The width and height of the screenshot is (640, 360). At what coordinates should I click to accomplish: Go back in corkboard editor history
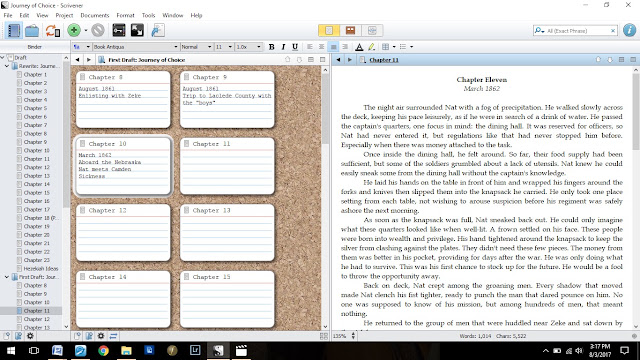77,60
